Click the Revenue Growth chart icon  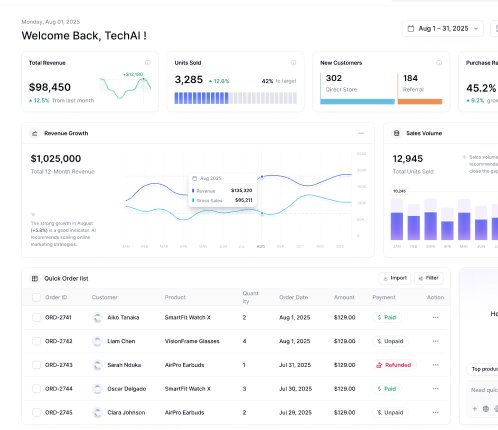[x=34, y=133]
